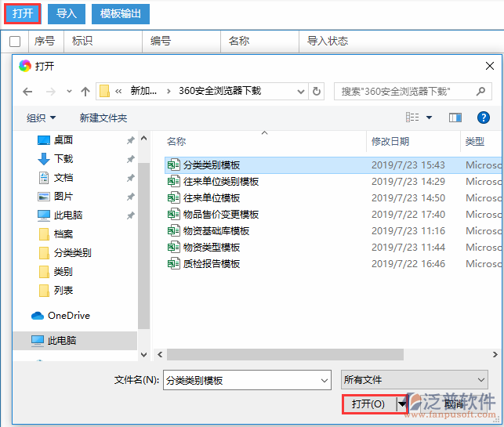The image size is (504, 427).
Task: Click the 打开(O) button in dialog
Action: (368, 403)
